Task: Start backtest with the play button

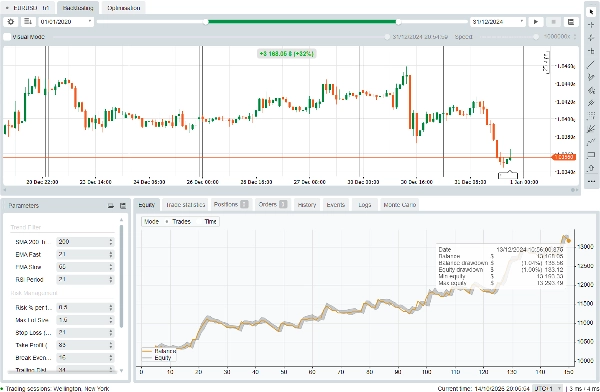Action: point(536,22)
